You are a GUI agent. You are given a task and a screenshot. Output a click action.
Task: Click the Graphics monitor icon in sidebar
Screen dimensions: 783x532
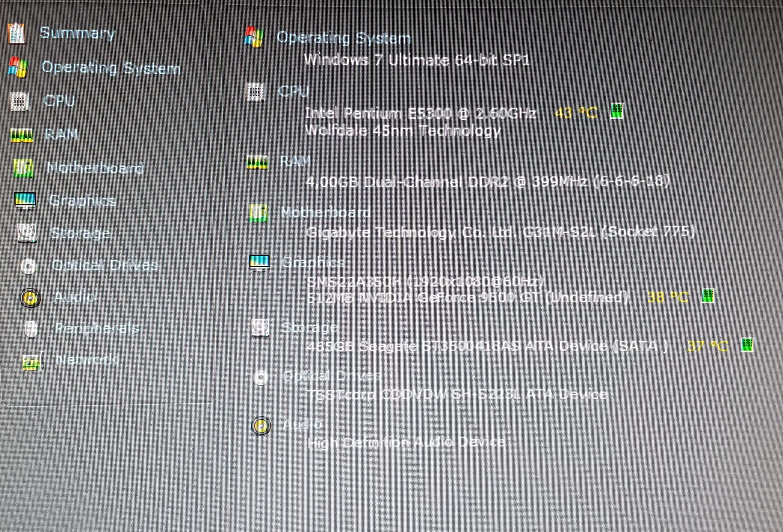coord(25,201)
